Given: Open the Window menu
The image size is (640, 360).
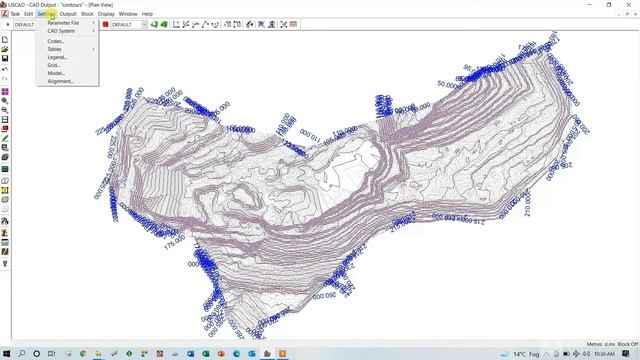Looking at the screenshot, I should point(128,14).
